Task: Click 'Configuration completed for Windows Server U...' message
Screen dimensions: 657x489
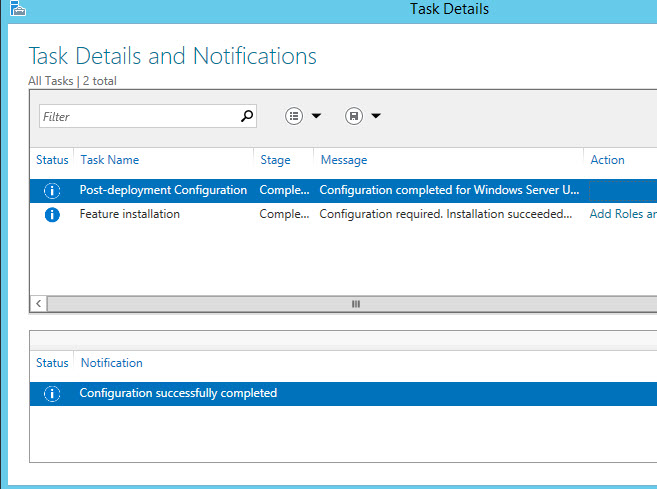Action: point(449,190)
